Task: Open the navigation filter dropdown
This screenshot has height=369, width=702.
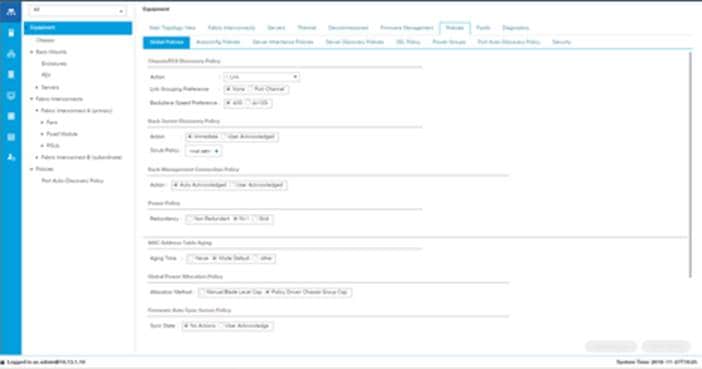Action: [x=77, y=10]
